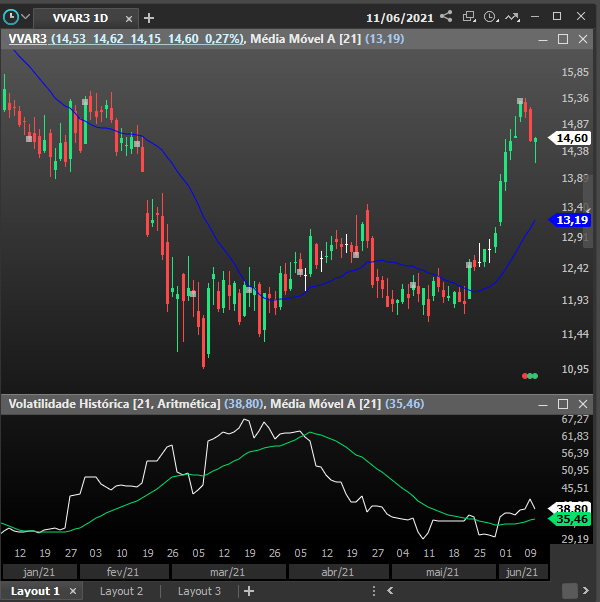Close the VVAR3 price chart pane
600x602 pixels.
click(x=583, y=39)
